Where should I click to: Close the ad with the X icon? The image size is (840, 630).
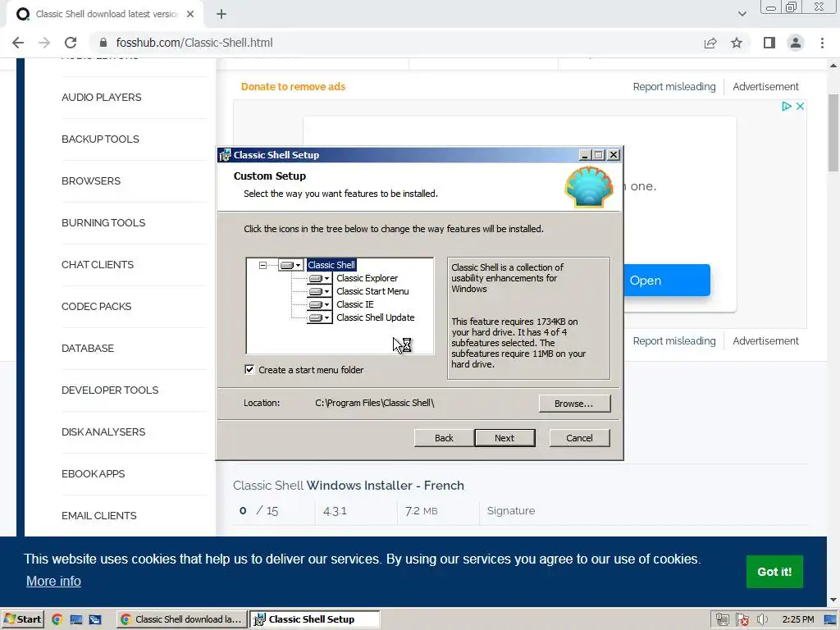pyautogui.click(x=800, y=106)
